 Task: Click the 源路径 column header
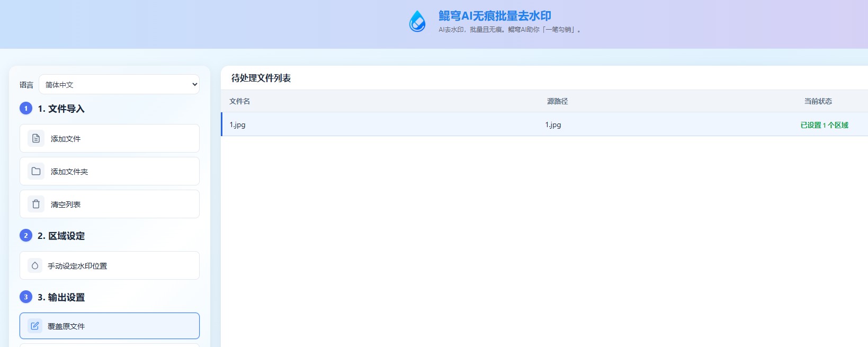tap(557, 101)
